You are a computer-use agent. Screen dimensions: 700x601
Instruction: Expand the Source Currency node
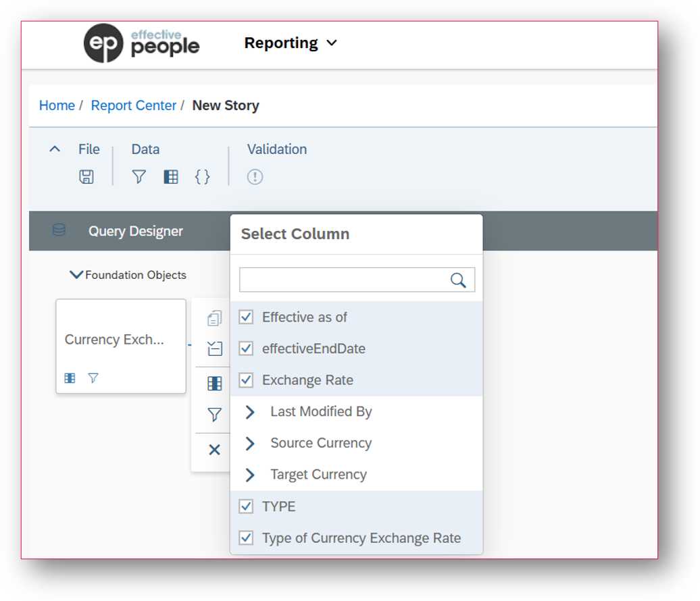250,443
